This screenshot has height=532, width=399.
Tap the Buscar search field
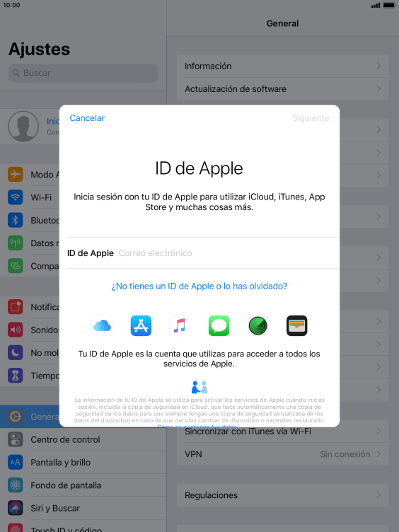(83, 73)
